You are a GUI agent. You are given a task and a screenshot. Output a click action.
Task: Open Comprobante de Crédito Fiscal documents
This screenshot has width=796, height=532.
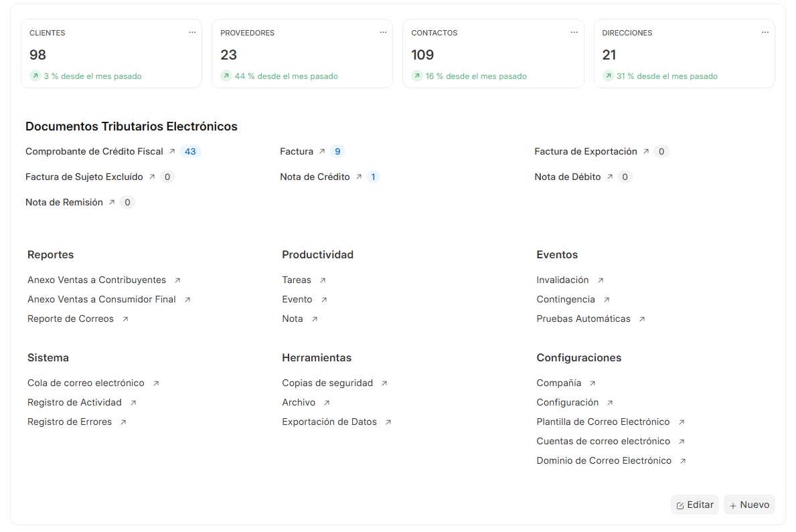tap(94, 152)
